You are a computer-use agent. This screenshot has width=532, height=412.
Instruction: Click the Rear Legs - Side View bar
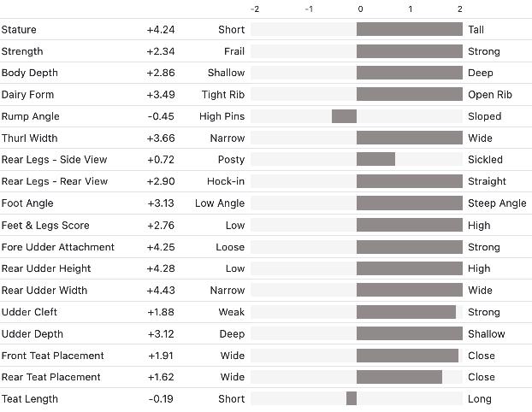[375, 160]
